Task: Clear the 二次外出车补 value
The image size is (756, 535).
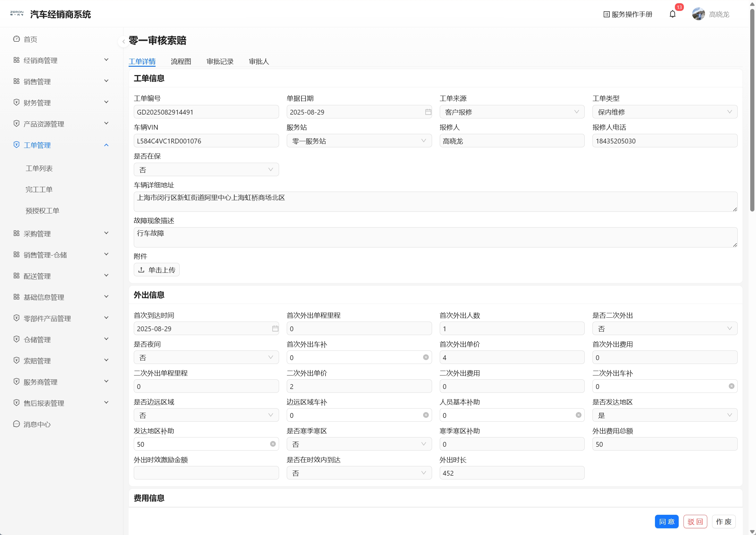Action: [x=731, y=386]
